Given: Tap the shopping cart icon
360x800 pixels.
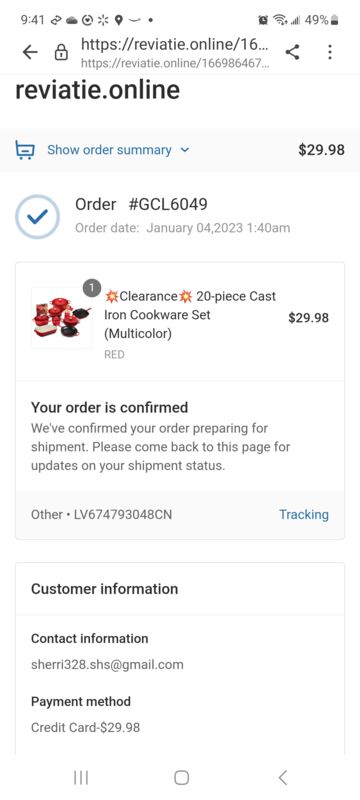Looking at the screenshot, I should [x=25, y=150].
